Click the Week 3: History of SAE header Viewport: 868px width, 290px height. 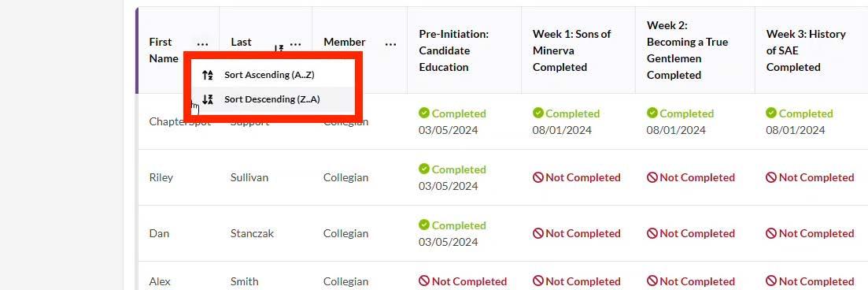click(806, 50)
